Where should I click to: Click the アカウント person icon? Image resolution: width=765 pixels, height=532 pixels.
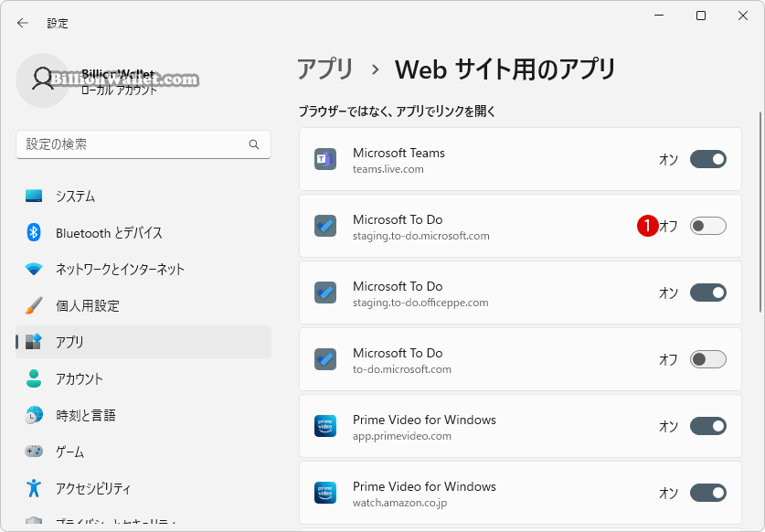pyautogui.click(x=34, y=378)
